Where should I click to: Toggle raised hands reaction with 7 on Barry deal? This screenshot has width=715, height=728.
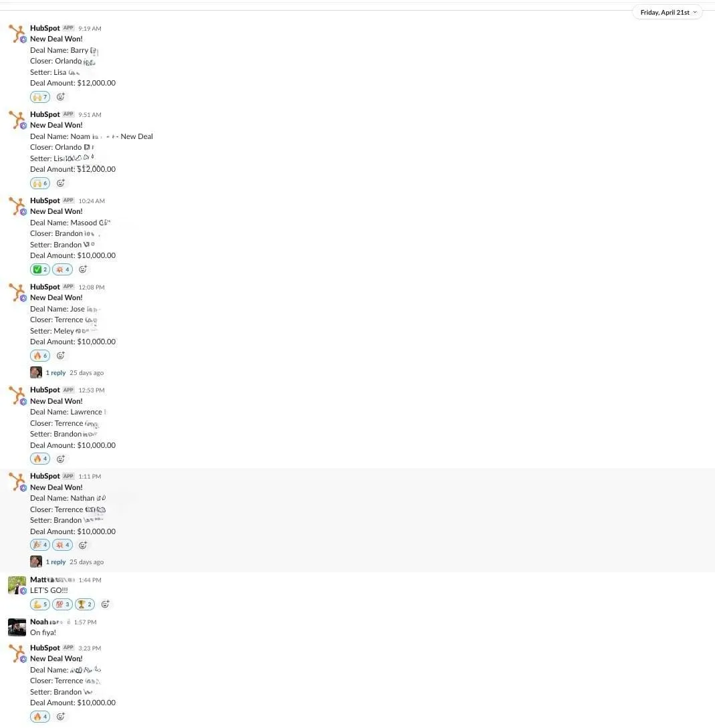(x=40, y=97)
